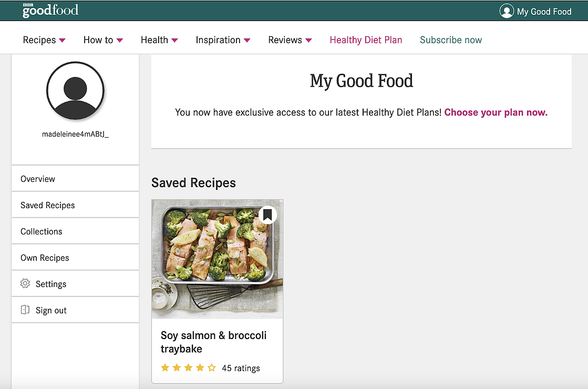Image resolution: width=588 pixels, height=389 pixels.
Task: Toggle the bookmark on the salmon recipe
Action: pyautogui.click(x=267, y=215)
